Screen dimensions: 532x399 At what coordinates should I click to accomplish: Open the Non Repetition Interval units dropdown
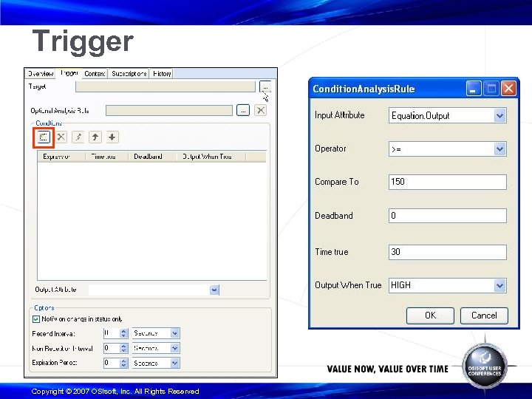point(174,348)
